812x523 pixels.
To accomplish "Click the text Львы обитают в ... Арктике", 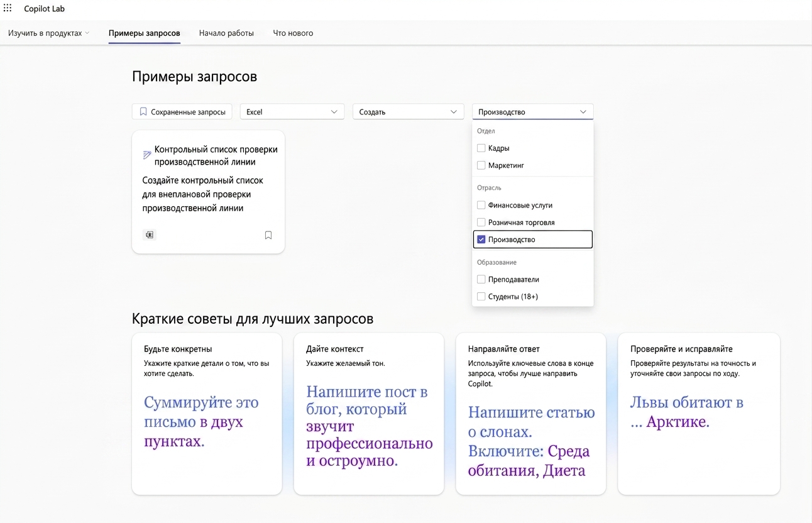I will click(x=687, y=412).
